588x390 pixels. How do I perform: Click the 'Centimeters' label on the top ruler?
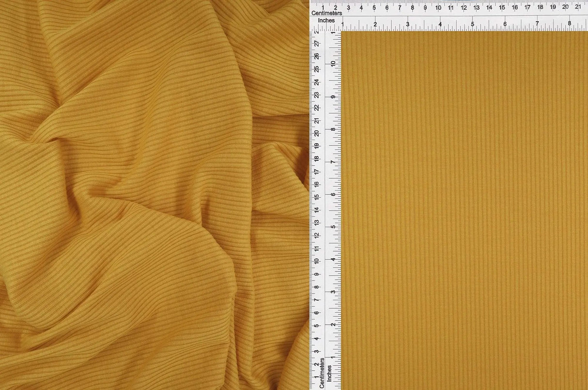tap(328, 14)
